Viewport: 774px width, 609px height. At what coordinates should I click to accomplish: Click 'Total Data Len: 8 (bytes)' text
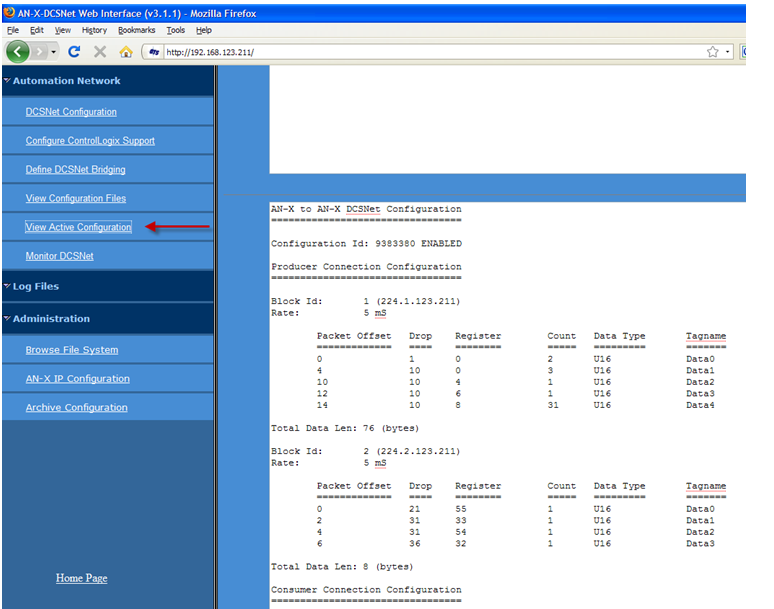(x=342, y=567)
